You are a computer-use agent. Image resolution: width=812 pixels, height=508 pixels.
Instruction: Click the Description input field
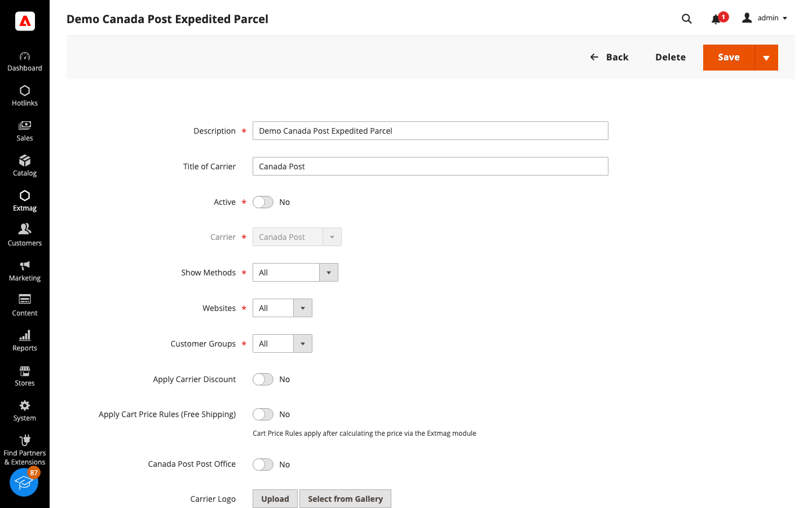click(430, 131)
